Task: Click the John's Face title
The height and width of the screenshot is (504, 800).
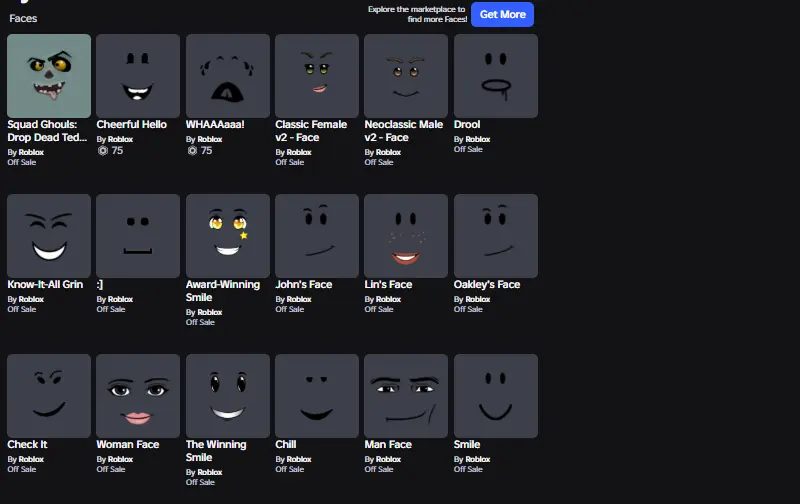Action: [x=304, y=284]
